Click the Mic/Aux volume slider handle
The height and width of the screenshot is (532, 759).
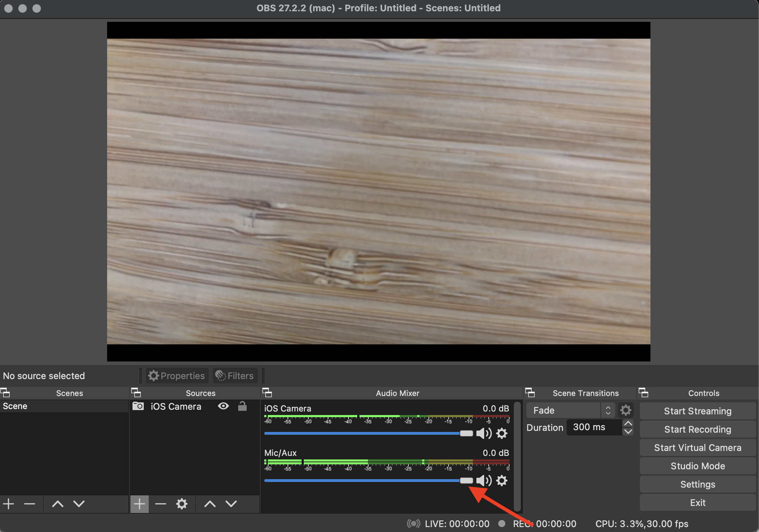[466, 481]
